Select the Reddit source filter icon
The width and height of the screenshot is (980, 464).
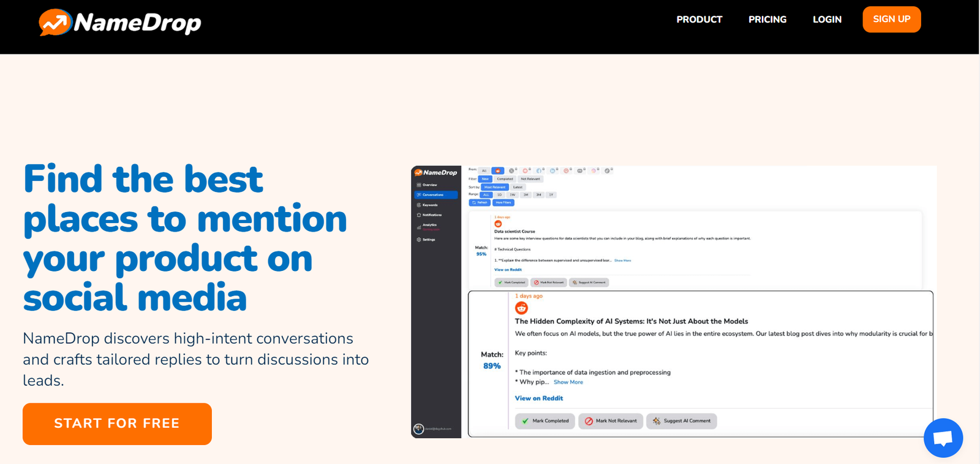pos(498,170)
